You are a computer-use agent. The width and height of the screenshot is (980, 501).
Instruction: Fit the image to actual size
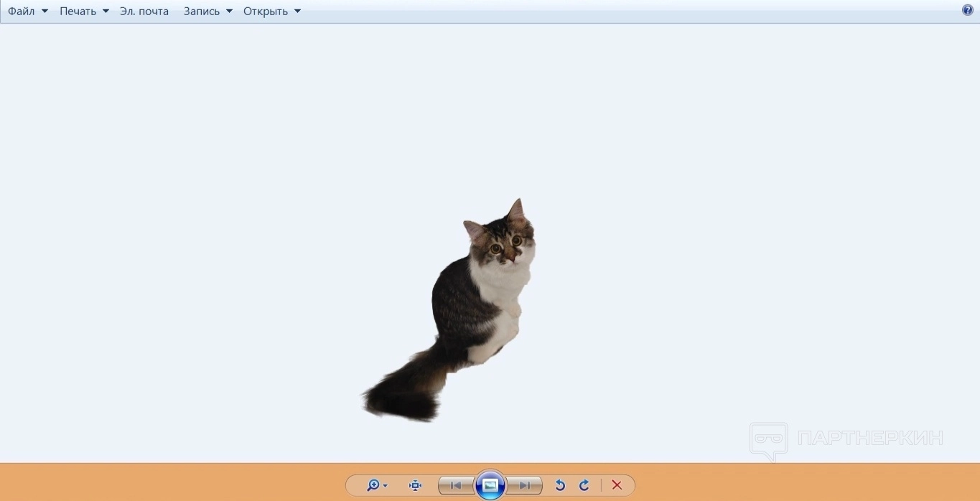point(415,485)
